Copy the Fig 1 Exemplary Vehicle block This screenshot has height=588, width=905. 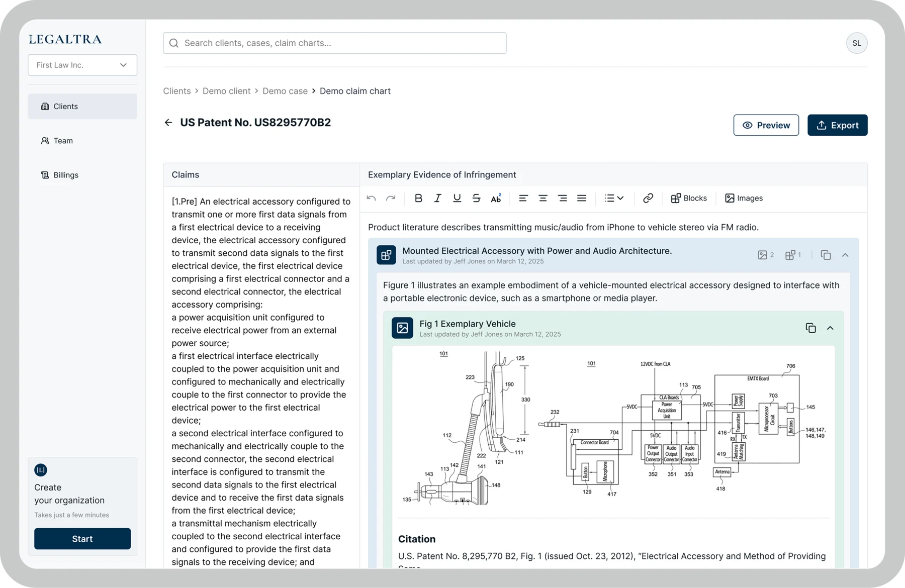pos(810,328)
